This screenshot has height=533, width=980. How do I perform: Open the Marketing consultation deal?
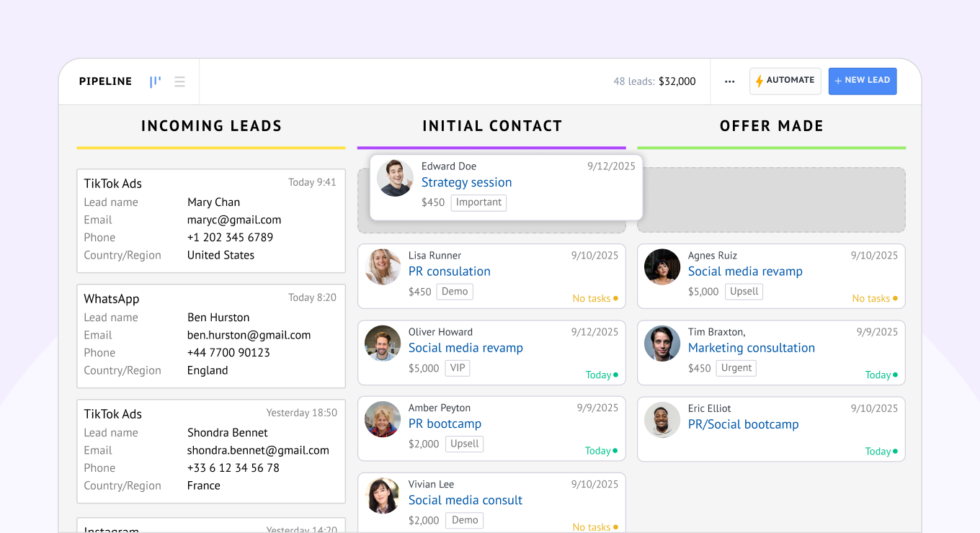pos(751,348)
